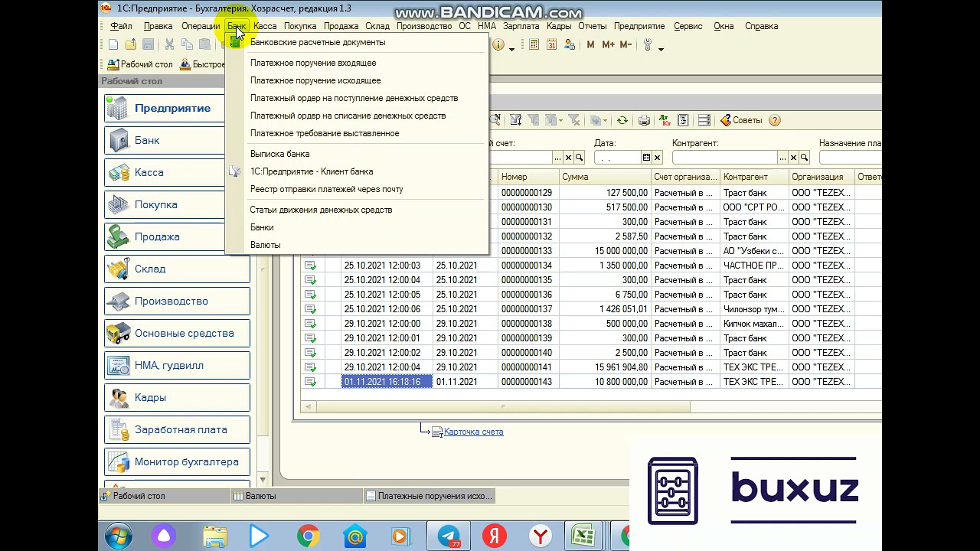
Task: Open Выписка банка from Банк menu
Action: point(279,154)
